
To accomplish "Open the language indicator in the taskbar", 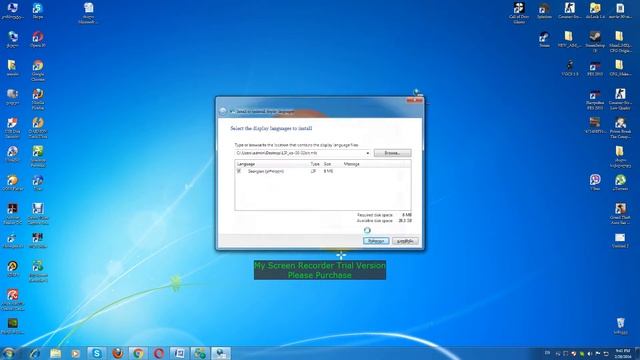I will pyautogui.click(x=547, y=353).
